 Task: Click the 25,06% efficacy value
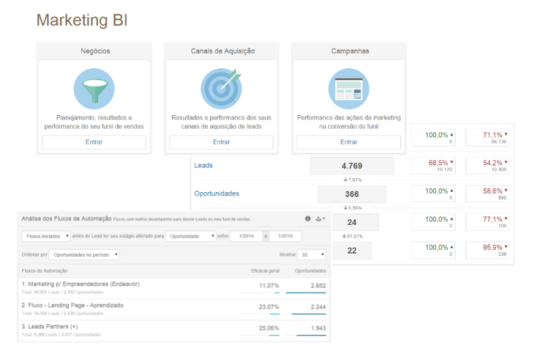coord(269,328)
